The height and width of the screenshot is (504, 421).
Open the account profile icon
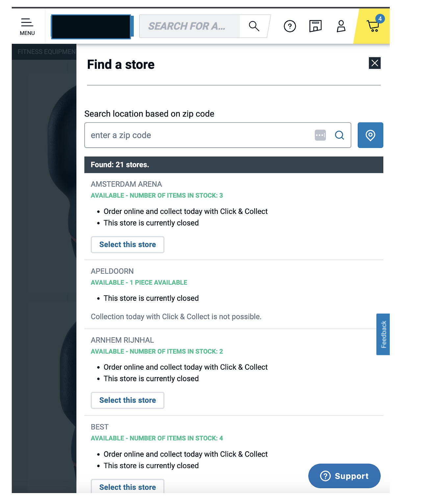tap(341, 26)
